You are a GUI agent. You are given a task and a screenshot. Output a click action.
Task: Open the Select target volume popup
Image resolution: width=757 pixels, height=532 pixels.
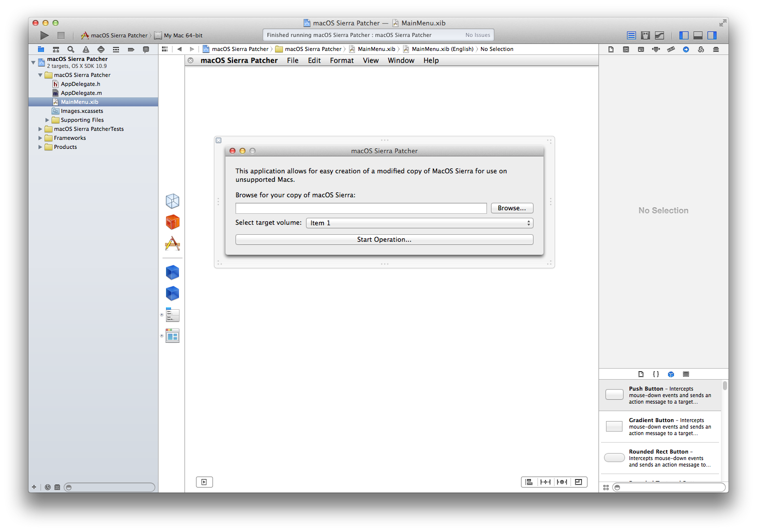click(419, 223)
